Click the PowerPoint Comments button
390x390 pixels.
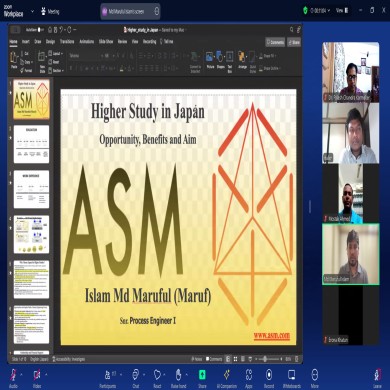tap(275, 42)
